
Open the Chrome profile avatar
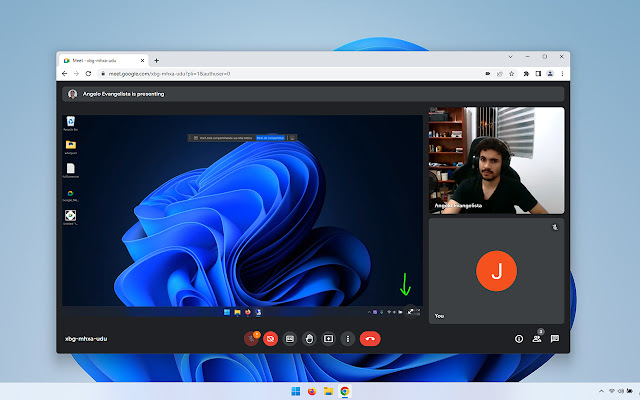(x=550, y=74)
